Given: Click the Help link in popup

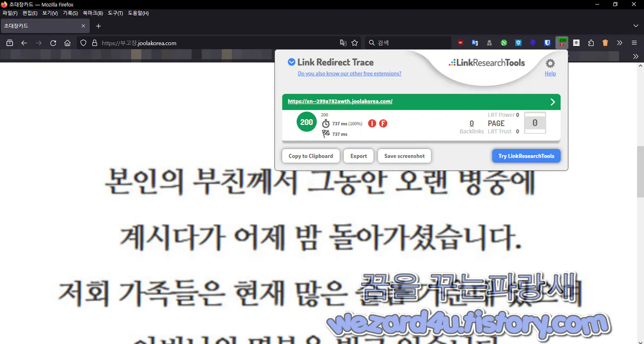Looking at the screenshot, I should point(550,74).
